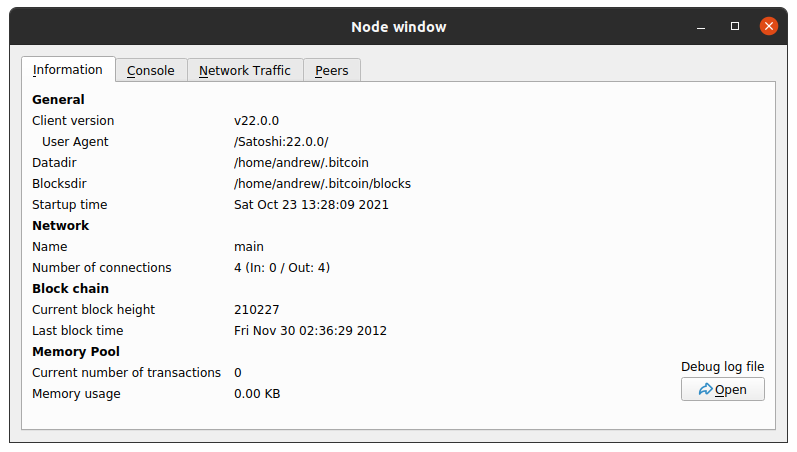Screen dimensions: 797x452
Task: Open the debug log file button
Action: click(722, 389)
